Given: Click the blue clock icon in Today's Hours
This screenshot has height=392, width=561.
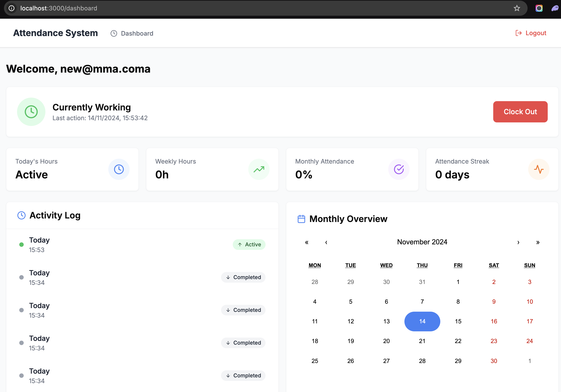Looking at the screenshot, I should point(119,169).
